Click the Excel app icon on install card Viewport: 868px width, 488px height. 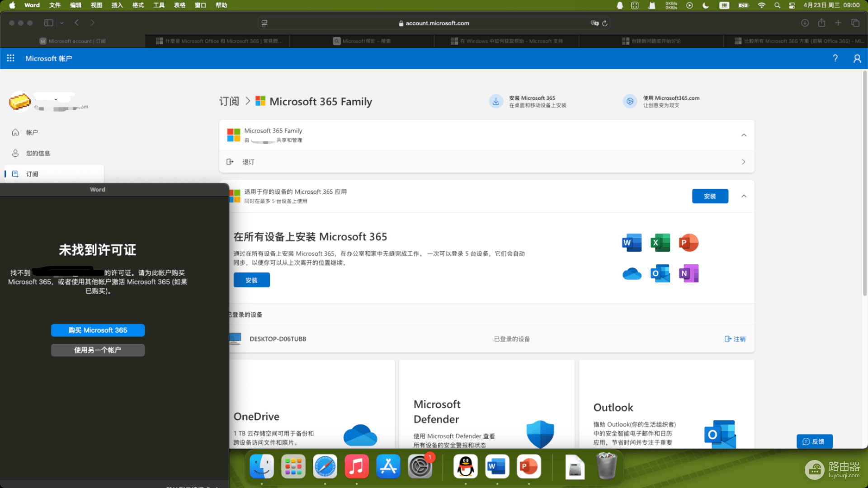[660, 243]
